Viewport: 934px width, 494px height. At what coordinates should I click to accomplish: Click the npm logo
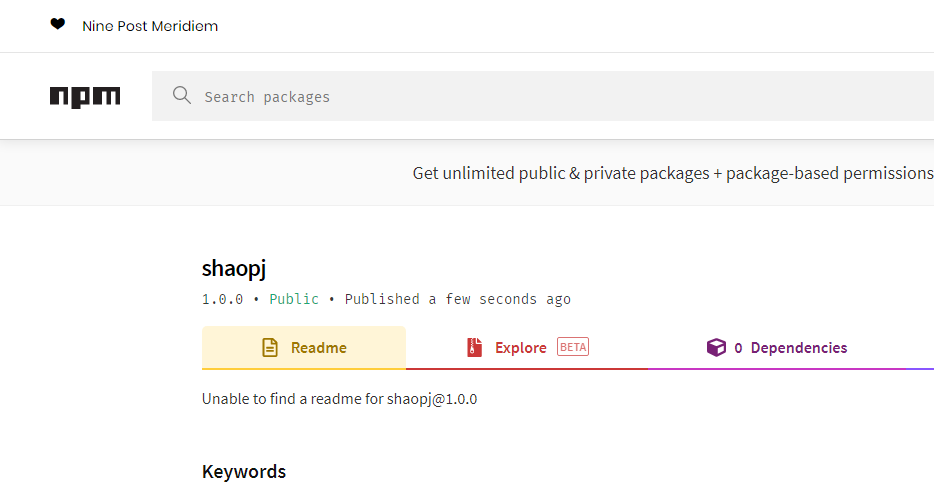click(85, 97)
